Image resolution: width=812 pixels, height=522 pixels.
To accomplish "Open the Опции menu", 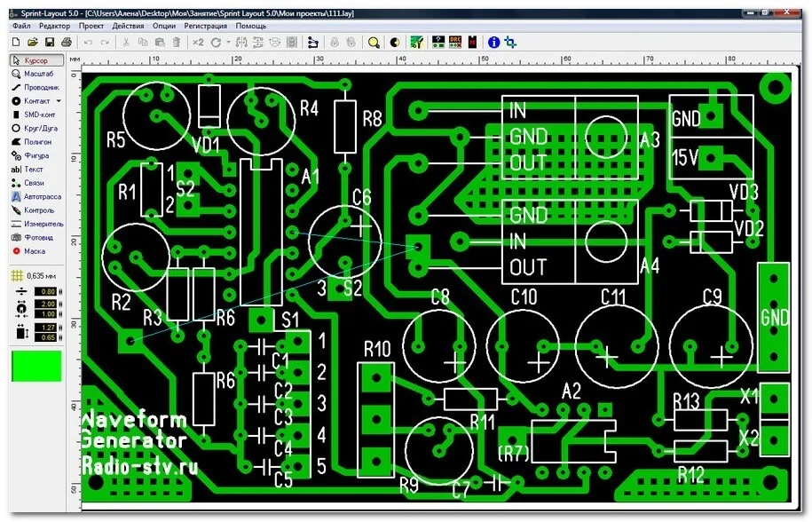I will tap(162, 25).
